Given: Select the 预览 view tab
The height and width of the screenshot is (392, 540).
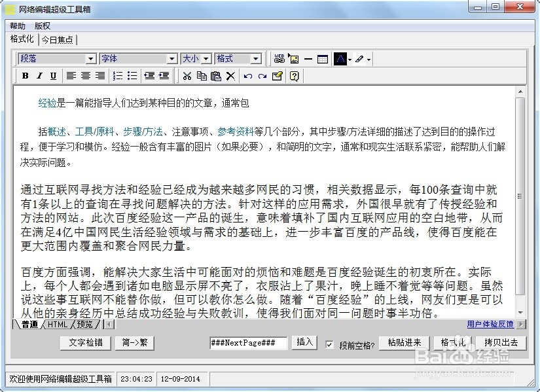Looking at the screenshot, I should tap(84, 324).
